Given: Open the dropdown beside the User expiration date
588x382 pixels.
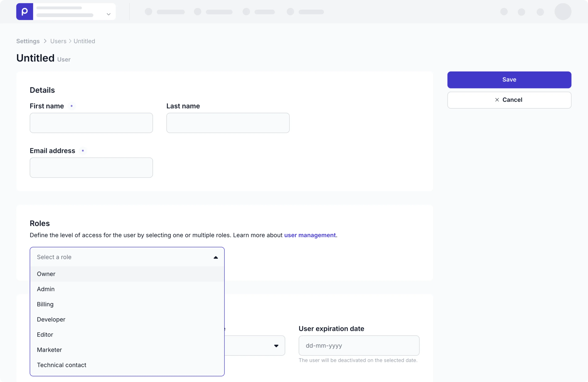Looking at the screenshot, I should pyautogui.click(x=276, y=346).
